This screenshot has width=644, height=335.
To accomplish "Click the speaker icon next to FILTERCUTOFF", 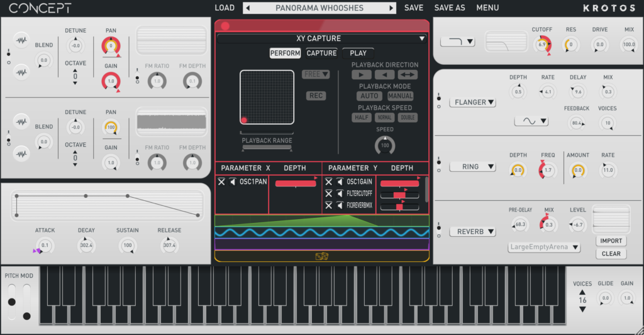I will 340,194.
